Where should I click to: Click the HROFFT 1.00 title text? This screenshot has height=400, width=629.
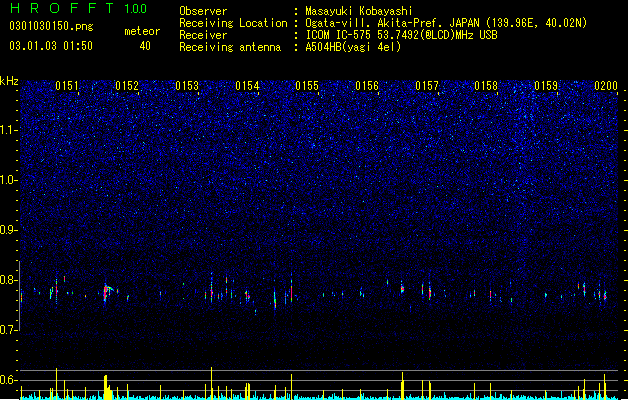pyautogui.click(x=79, y=8)
